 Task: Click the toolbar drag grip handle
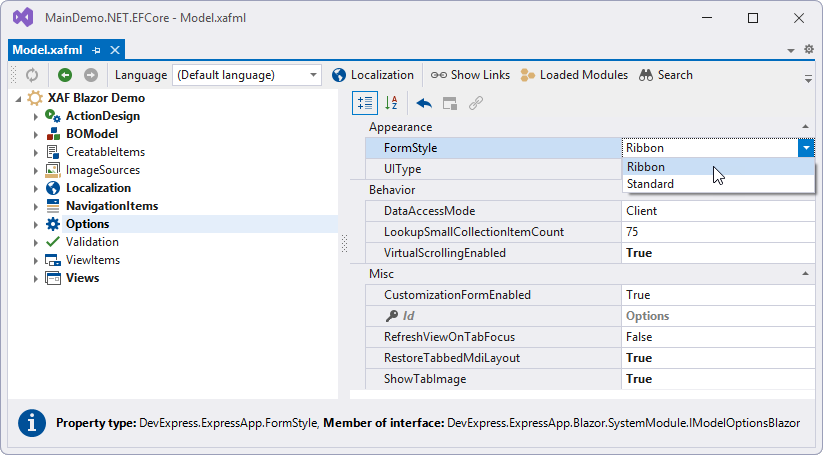(14, 75)
